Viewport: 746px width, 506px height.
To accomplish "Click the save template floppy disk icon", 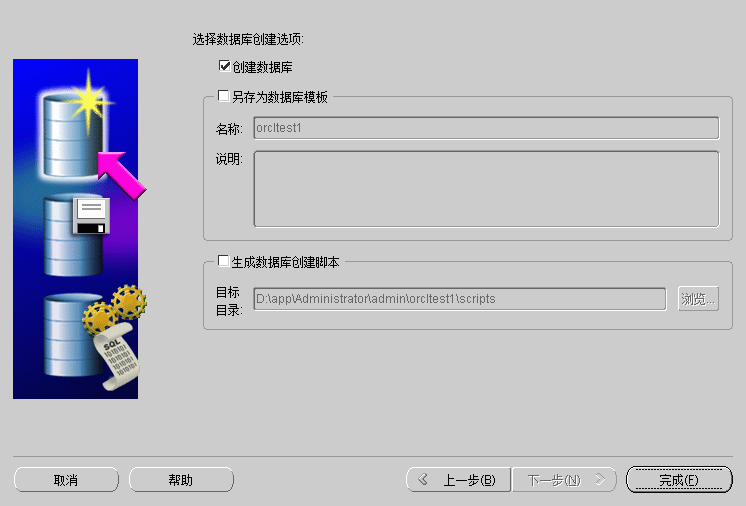I will [x=91, y=216].
